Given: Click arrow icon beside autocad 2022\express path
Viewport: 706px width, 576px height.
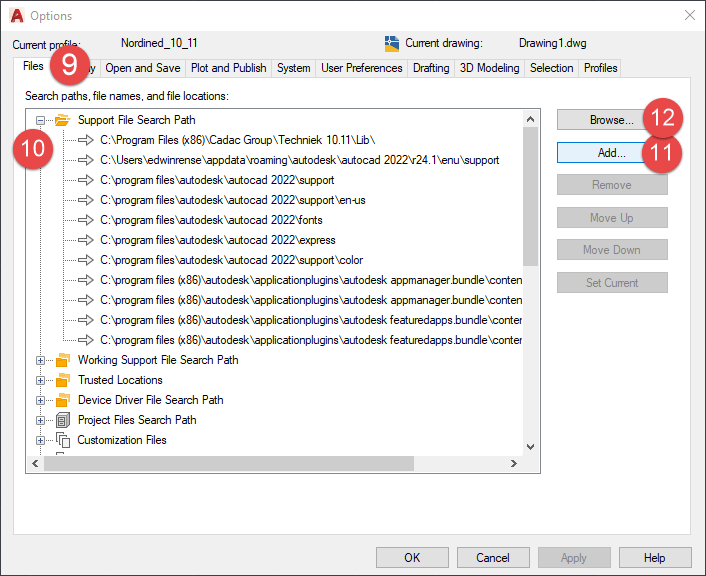Looking at the screenshot, I should pos(86,240).
